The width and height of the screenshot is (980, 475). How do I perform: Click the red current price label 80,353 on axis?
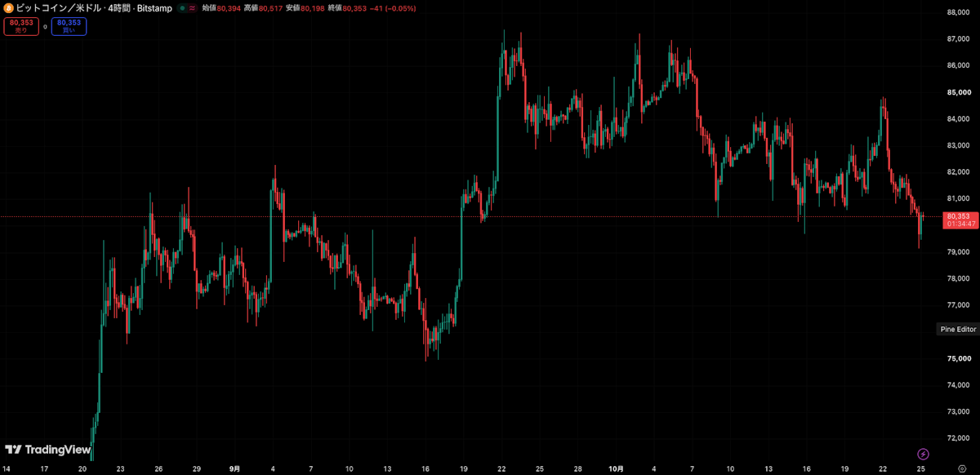[957, 216]
